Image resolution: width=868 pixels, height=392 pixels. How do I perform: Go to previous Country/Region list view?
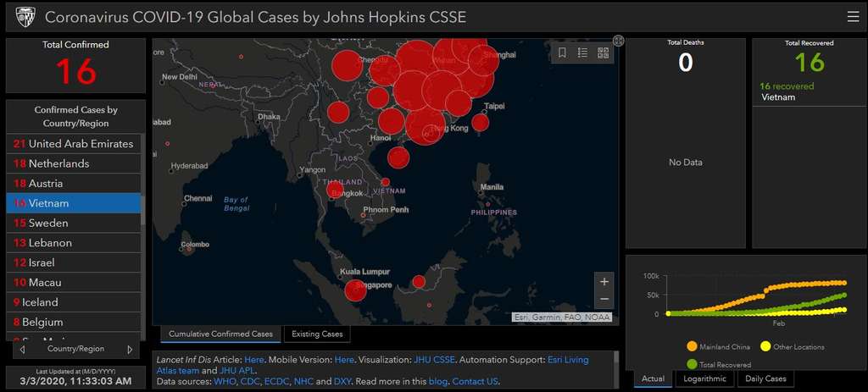[x=22, y=350]
